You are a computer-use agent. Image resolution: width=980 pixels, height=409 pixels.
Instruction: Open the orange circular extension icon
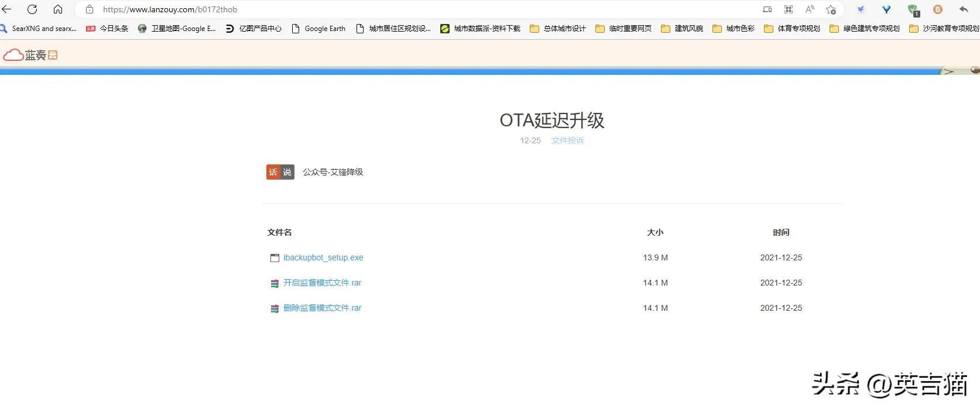pyautogui.click(x=938, y=9)
